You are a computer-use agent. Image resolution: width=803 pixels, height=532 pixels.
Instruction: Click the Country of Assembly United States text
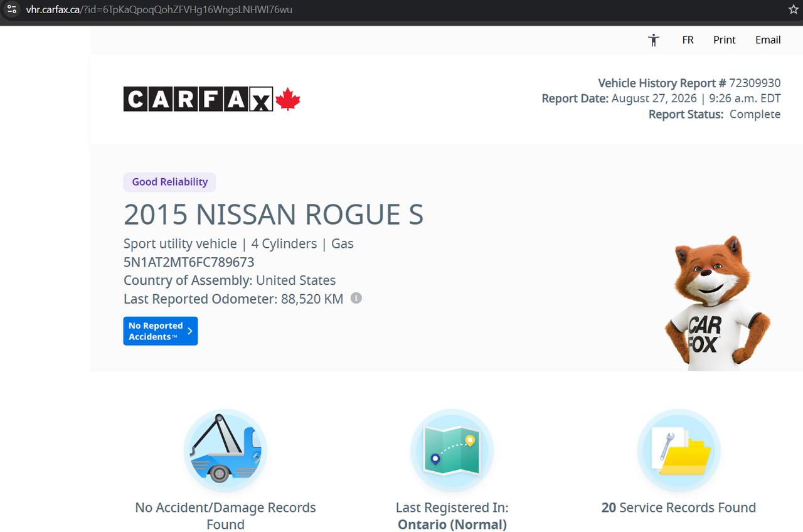230,280
